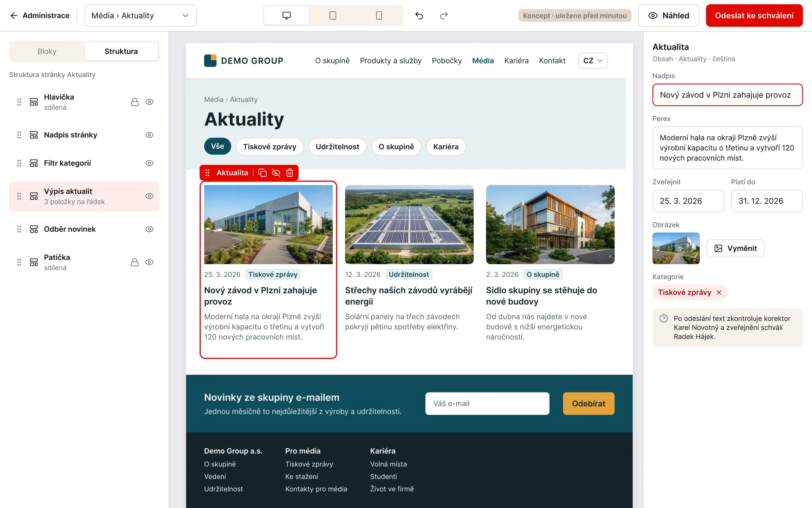Click the drag handle for Nadpis stránky
The width and height of the screenshot is (812, 508).
(x=19, y=135)
